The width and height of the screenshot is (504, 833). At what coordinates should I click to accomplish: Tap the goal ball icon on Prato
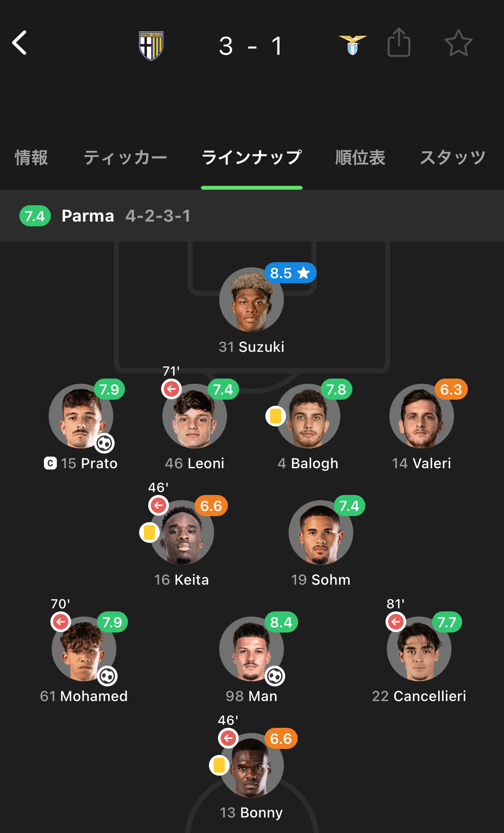click(x=105, y=443)
